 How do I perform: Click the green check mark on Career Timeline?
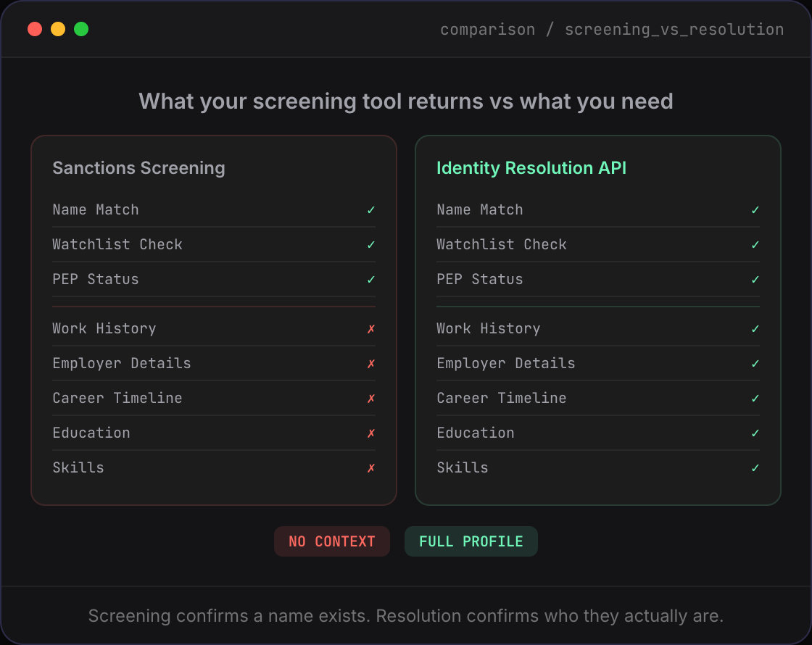click(x=755, y=398)
